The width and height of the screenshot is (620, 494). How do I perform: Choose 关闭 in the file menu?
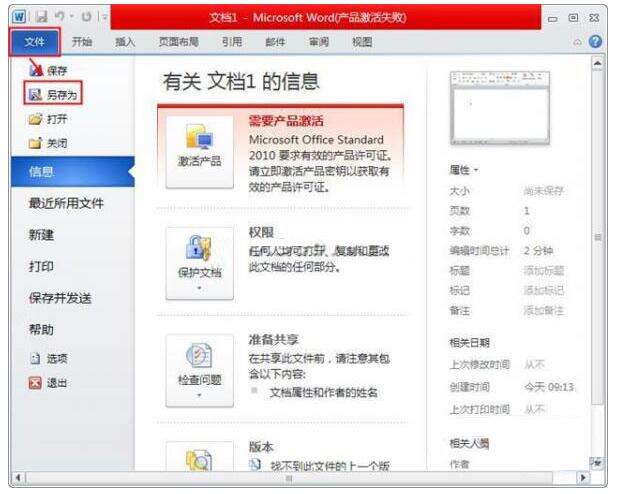tap(48, 143)
